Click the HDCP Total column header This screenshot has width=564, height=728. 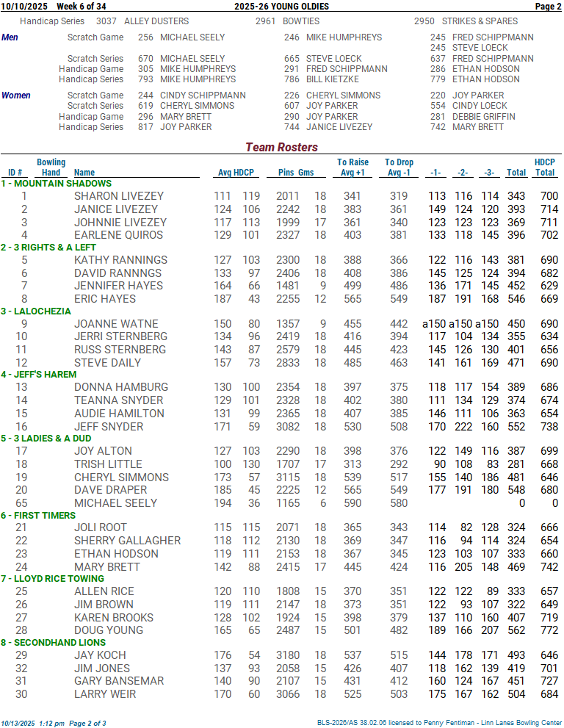click(544, 167)
